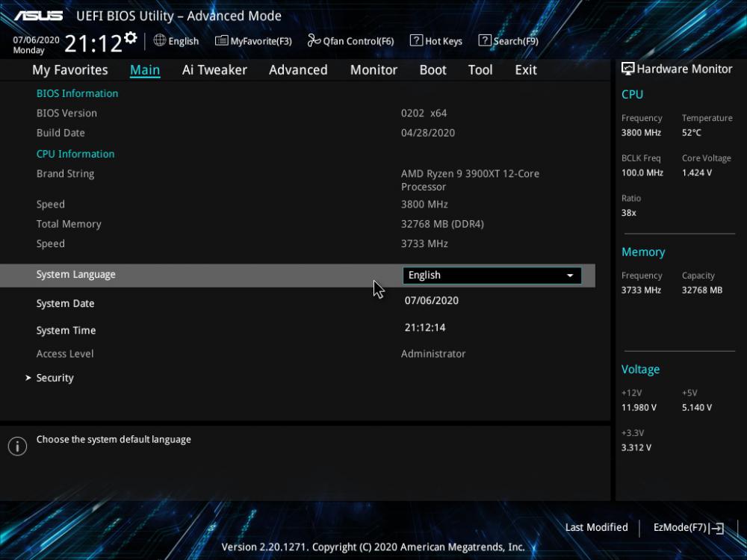
Task: Click the CPU temperature 52°C reading
Action: (x=691, y=133)
